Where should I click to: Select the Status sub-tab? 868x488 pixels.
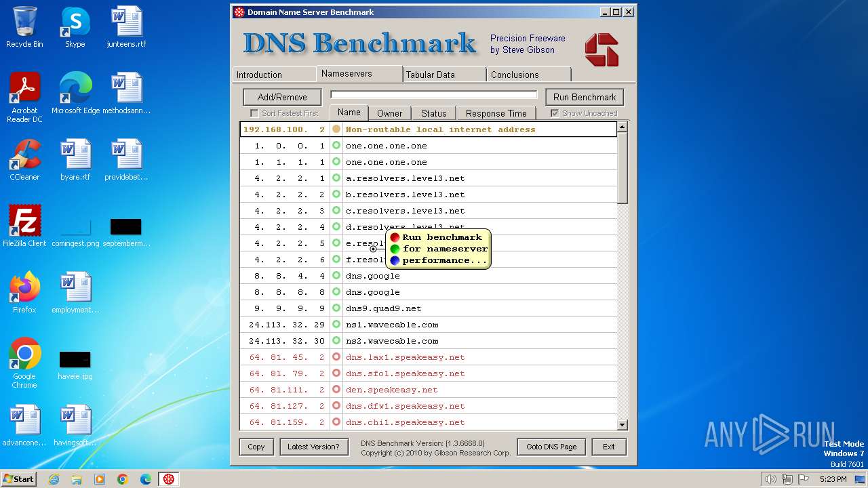[x=433, y=113]
